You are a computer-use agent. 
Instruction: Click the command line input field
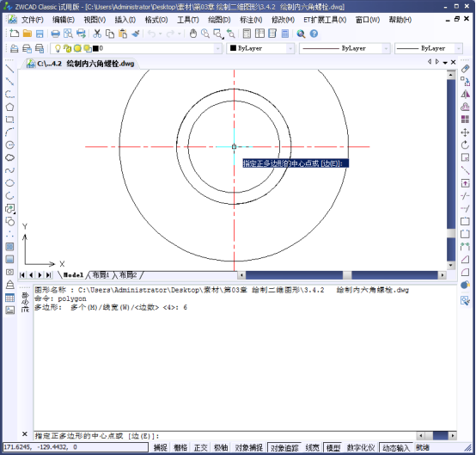point(224,436)
